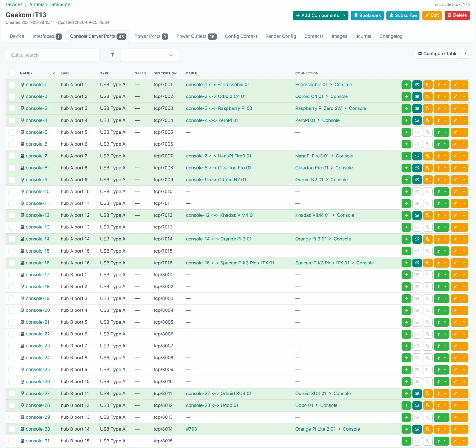
Task: Click the red Delete button
Action: [457, 15]
